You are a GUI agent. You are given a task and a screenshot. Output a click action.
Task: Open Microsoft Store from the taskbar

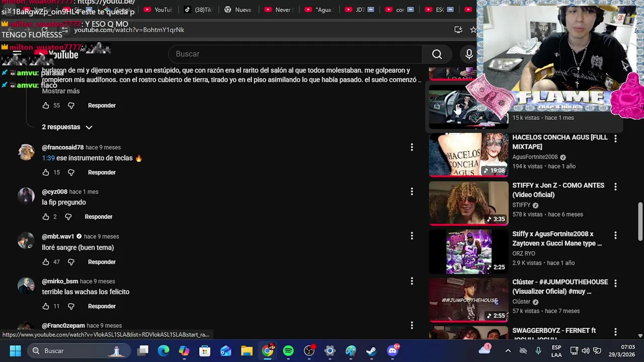tap(205, 350)
